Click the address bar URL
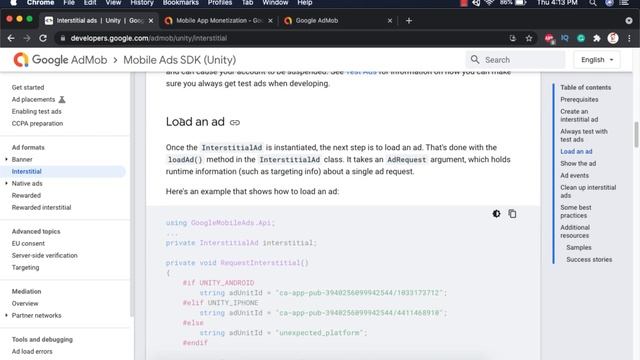640x360 pixels. coord(149,38)
